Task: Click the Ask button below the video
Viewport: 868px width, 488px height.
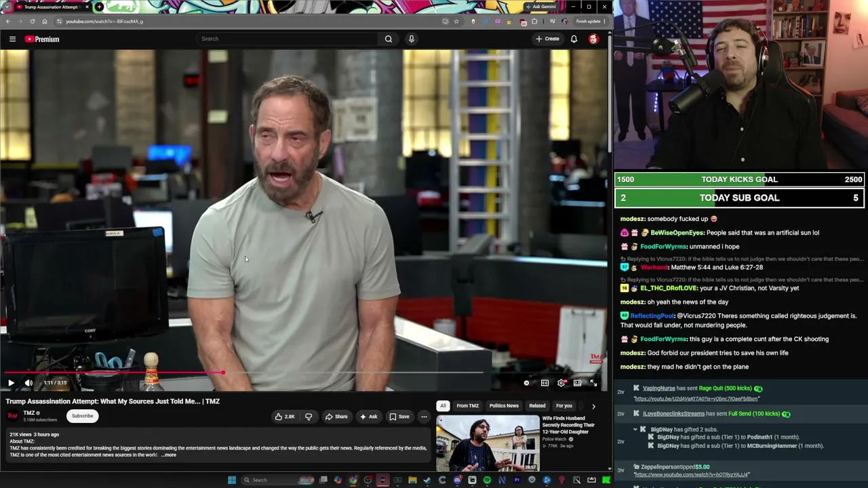Action: coord(369,417)
